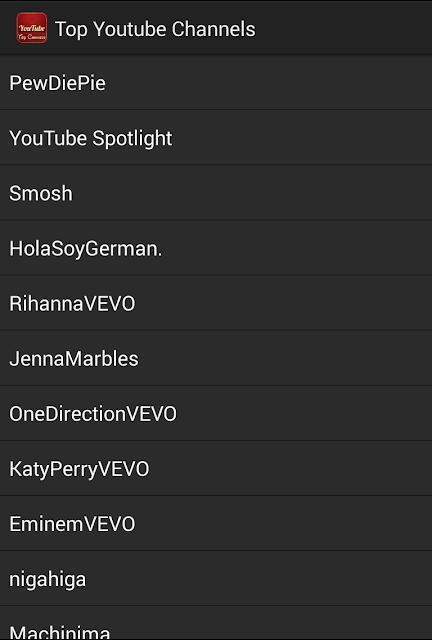The image size is (432, 640).
Task: Select the nigahiga channel
Action: pos(216,579)
